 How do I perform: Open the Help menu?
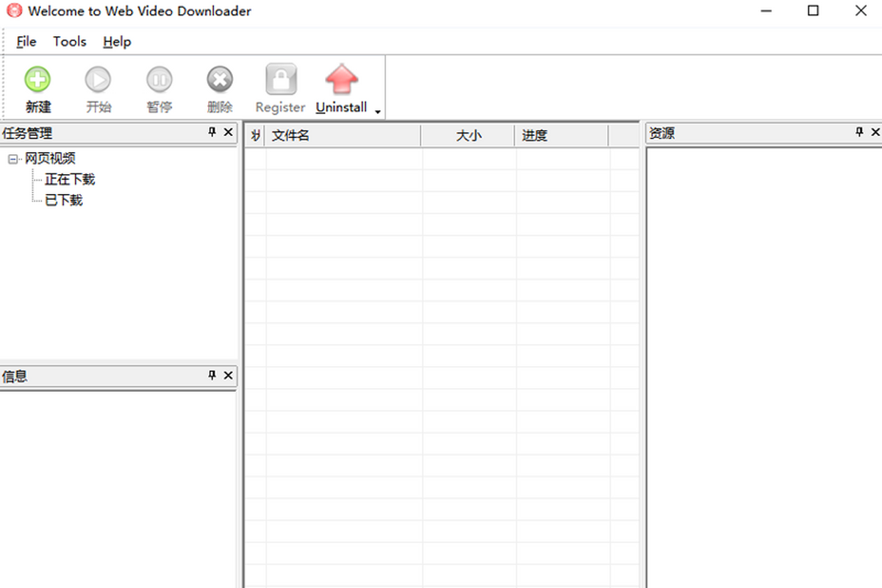[x=117, y=42]
